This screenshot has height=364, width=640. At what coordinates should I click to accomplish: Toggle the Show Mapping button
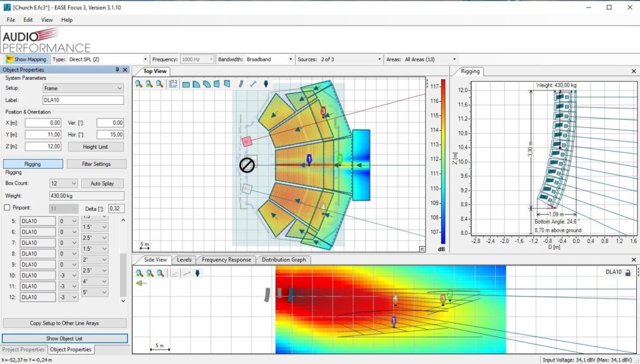click(26, 59)
